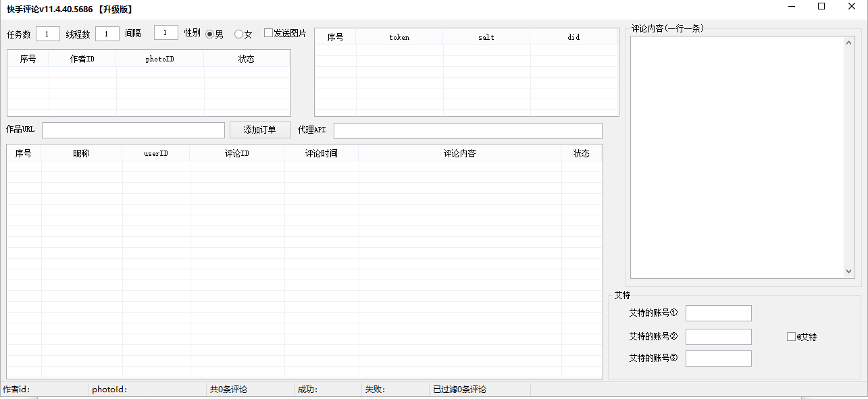The height and width of the screenshot is (399, 868).
Task: Focus the 代理API text field
Action: click(467, 130)
